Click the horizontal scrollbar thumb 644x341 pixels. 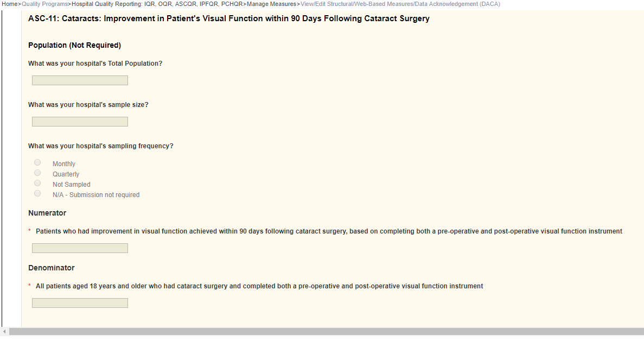[326, 331]
